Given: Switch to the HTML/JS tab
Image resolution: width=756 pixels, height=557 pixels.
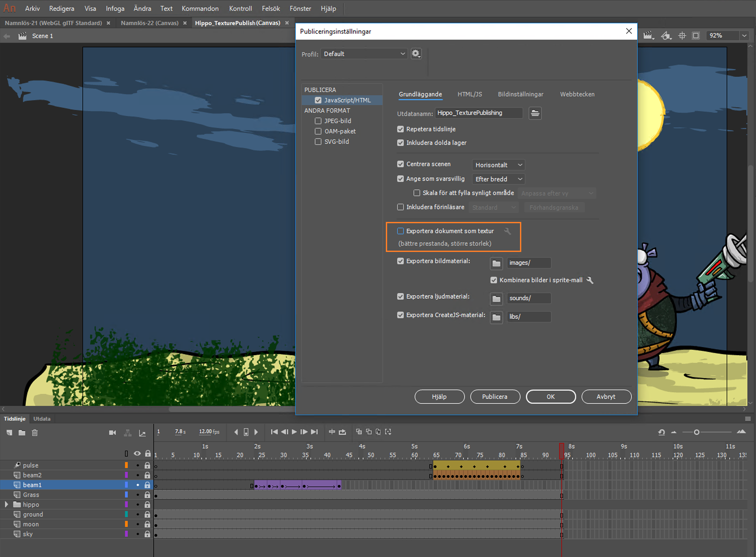Looking at the screenshot, I should tap(469, 94).
